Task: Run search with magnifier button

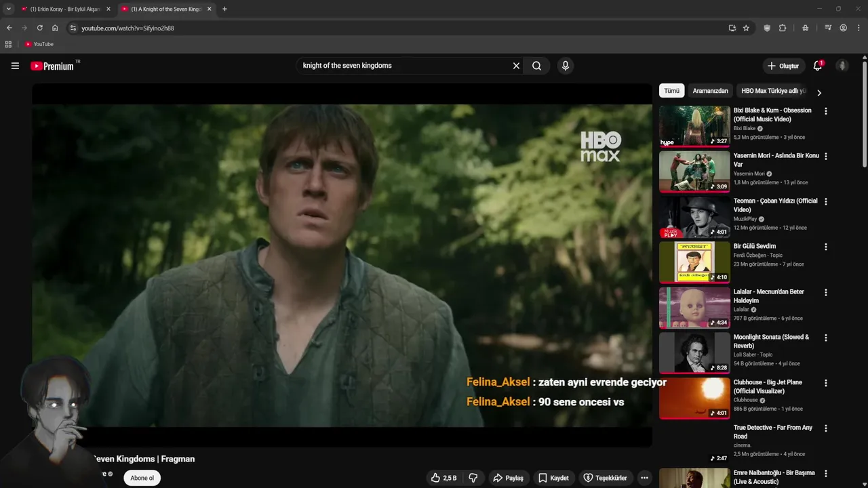Action: tap(536, 66)
